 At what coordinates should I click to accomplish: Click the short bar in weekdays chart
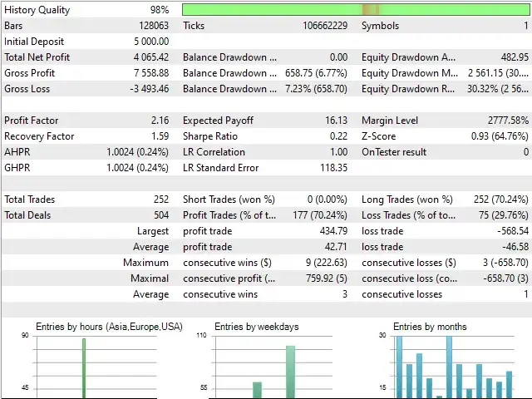coord(257,390)
